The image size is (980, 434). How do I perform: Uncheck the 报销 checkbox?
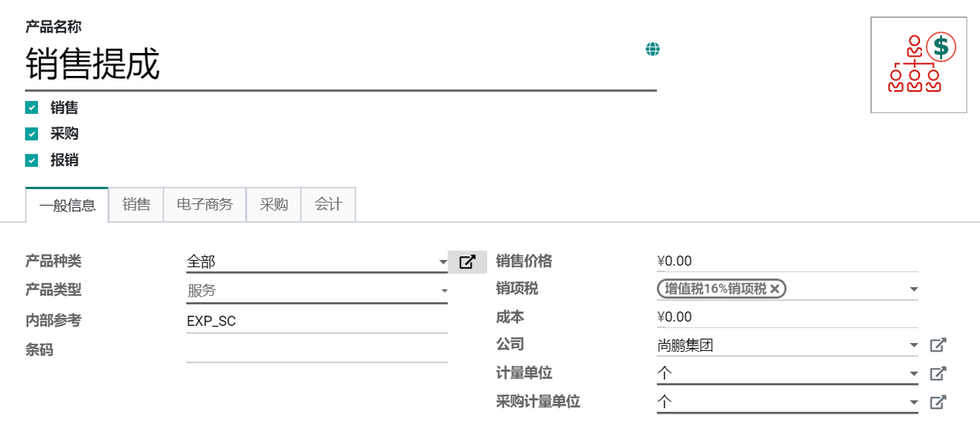(x=32, y=160)
